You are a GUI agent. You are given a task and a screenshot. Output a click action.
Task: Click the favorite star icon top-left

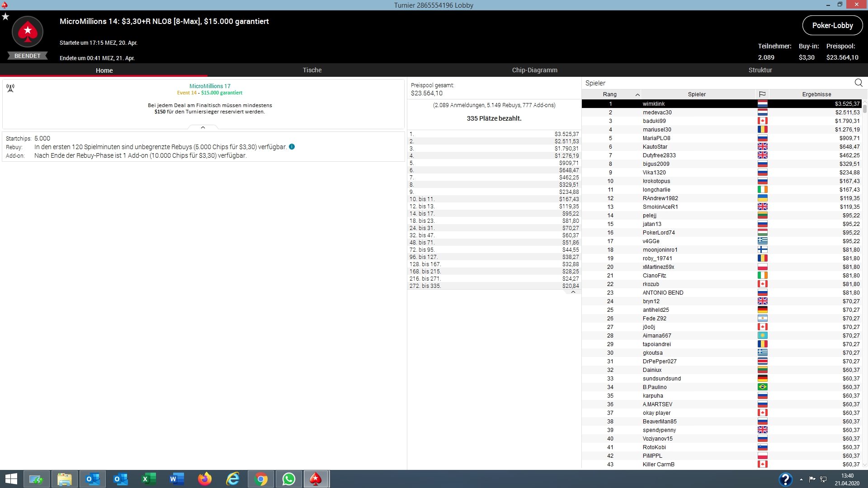(5, 17)
